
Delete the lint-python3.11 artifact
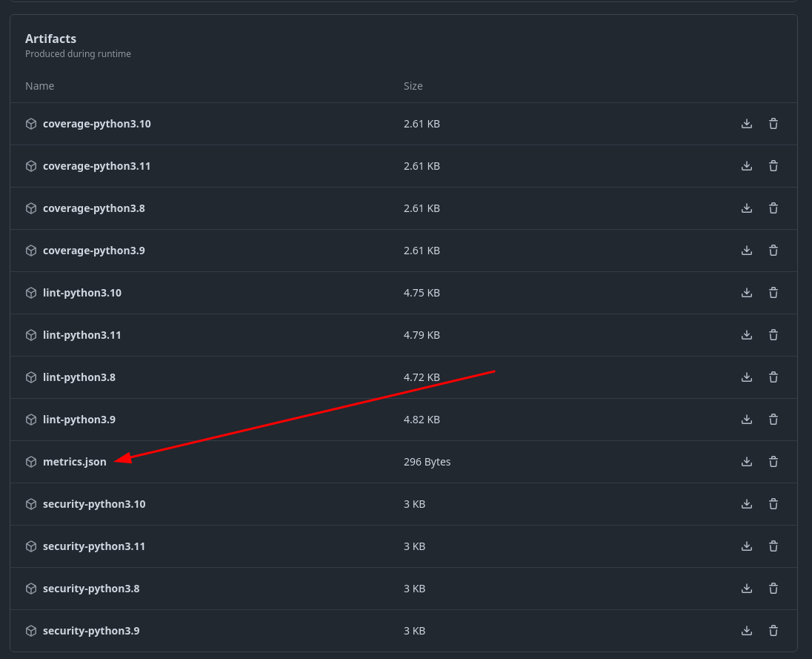coord(773,335)
